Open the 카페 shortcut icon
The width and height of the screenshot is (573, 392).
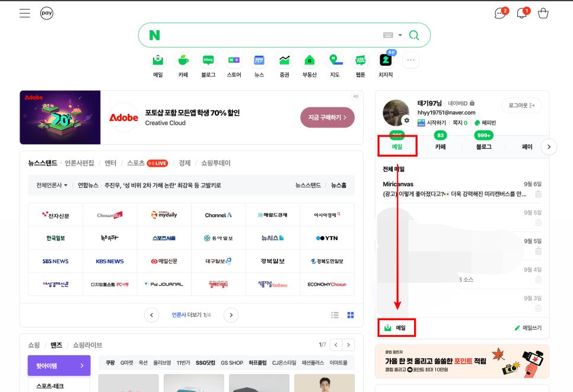point(183,60)
